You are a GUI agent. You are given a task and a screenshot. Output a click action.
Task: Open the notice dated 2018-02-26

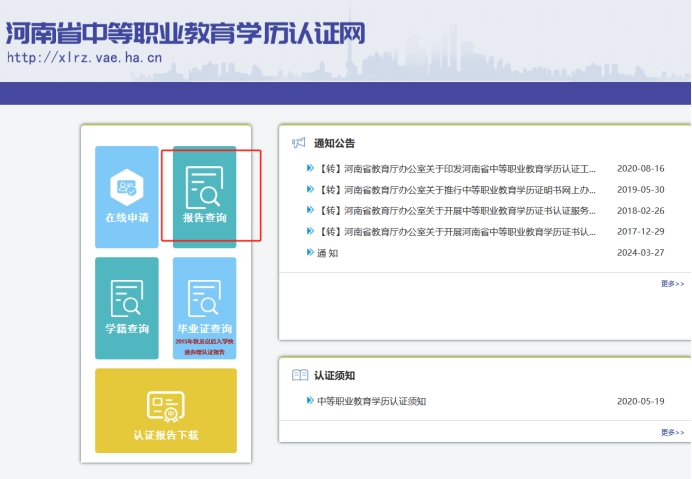coord(456,211)
